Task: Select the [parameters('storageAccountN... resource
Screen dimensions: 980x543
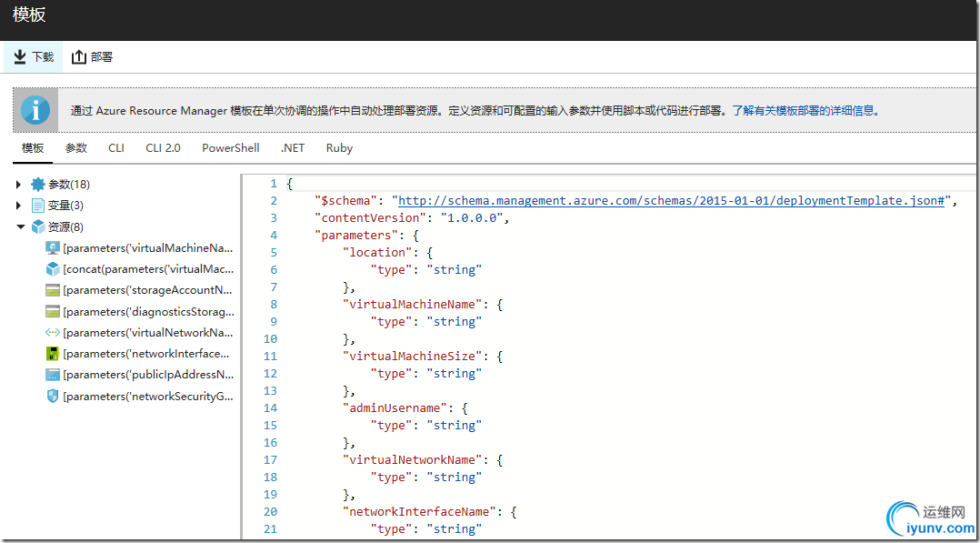Action: coord(149,290)
